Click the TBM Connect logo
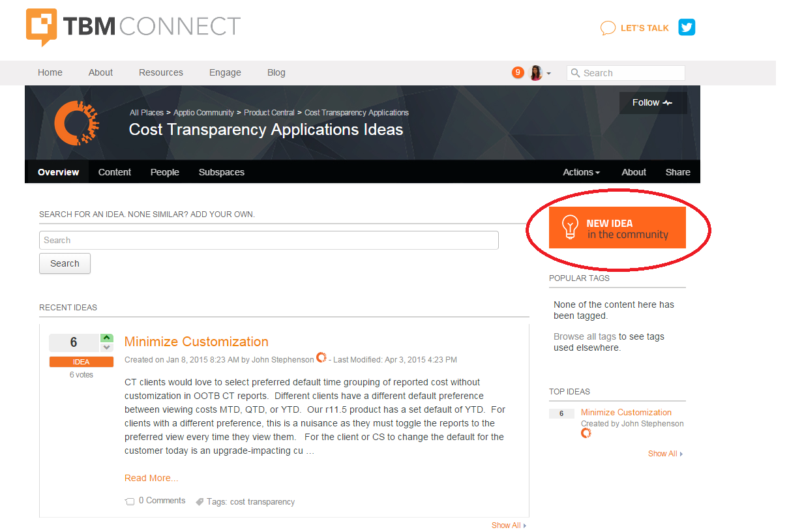This screenshot has height=532, width=789. 134,27
